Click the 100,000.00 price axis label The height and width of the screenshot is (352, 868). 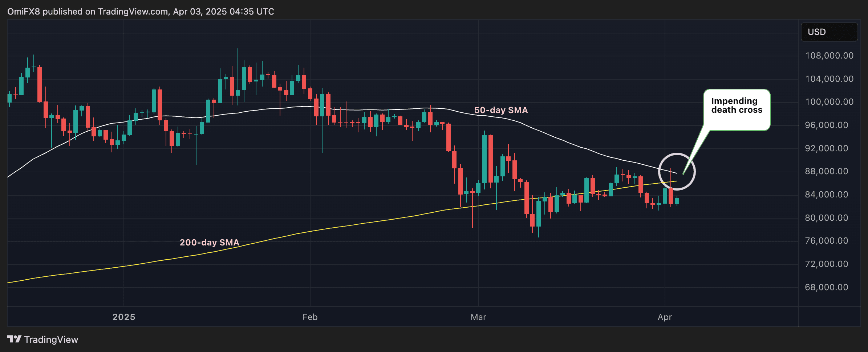coord(829,102)
